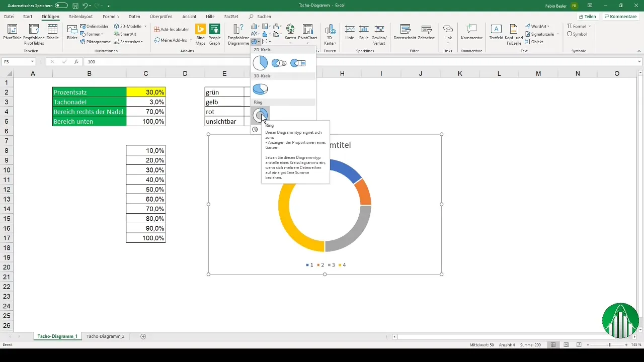Insert a Textfeld
Screen dimensions: 644x362
click(496, 33)
